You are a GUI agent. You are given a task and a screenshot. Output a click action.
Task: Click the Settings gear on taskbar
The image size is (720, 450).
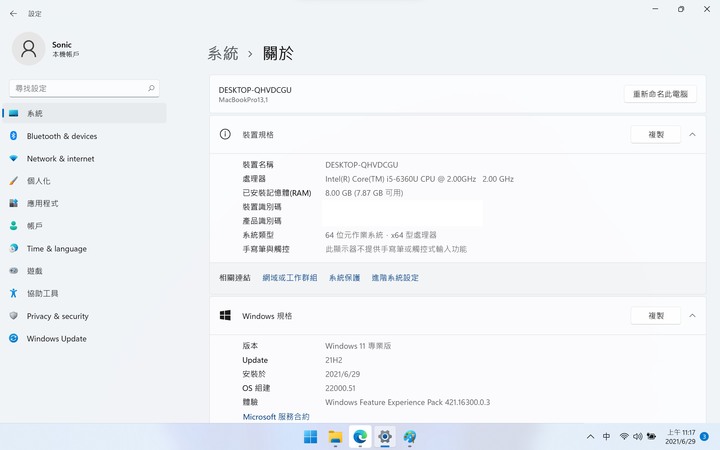[x=385, y=437]
